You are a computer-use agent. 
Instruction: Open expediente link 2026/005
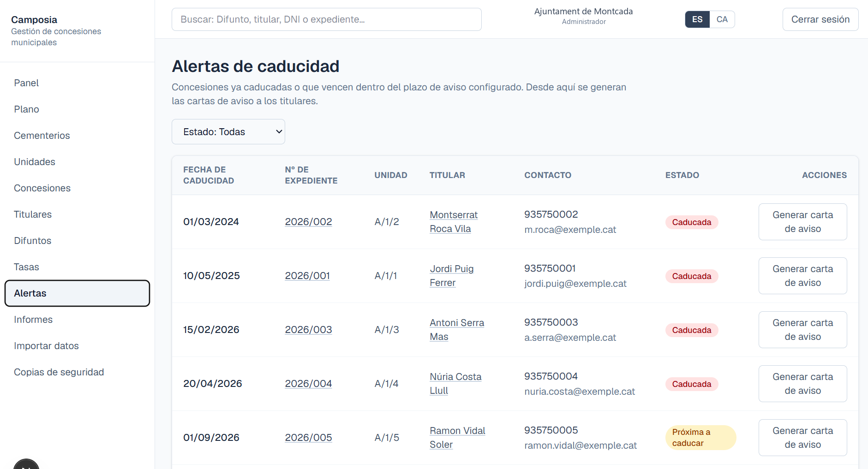tap(308, 438)
